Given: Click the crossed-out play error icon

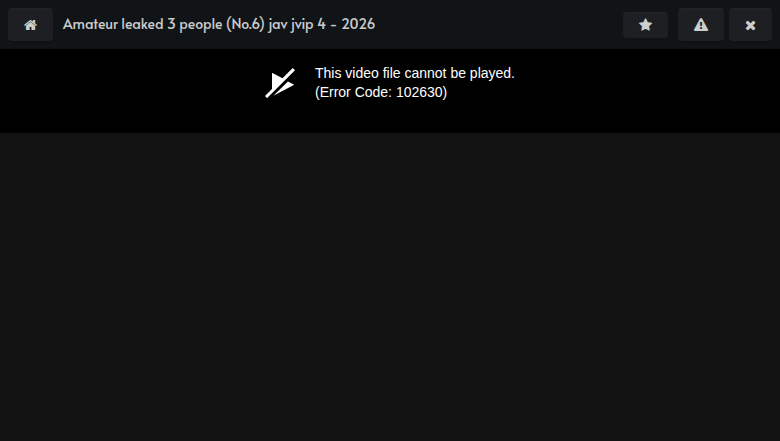Looking at the screenshot, I should (x=280, y=83).
